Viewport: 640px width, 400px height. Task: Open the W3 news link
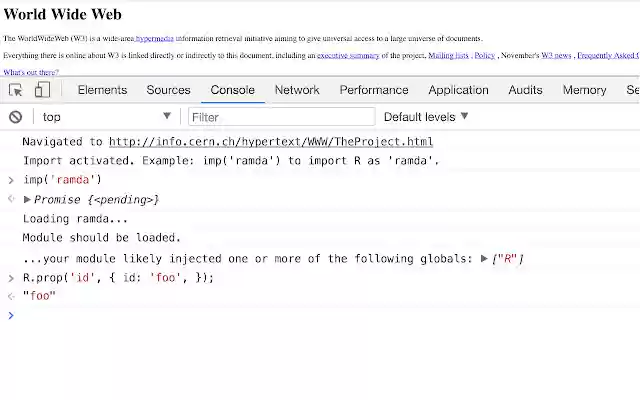556,56
